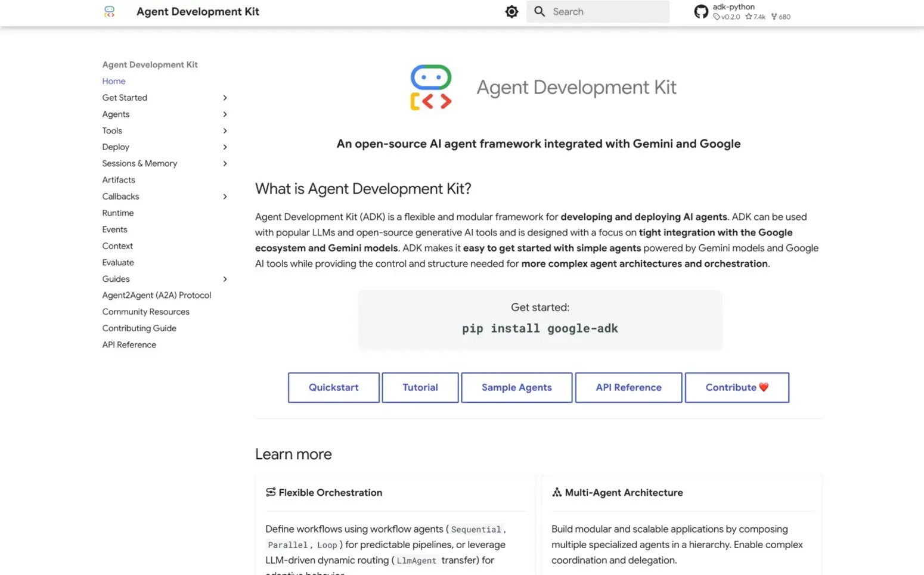The width and height of the screenshot is (924, 575).
Task: Expand Sessions & Memory chevron
Action: pos(225,163)
